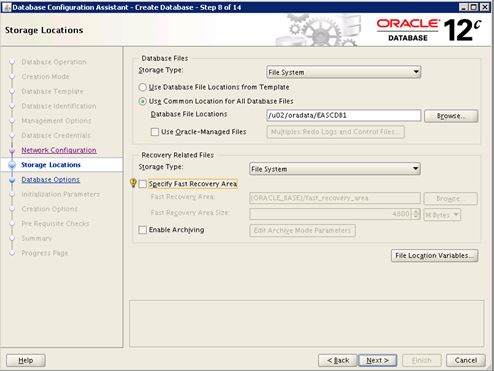
Task: Click Browse next to Fast Recovery Area
Action: [x=450, y=199]
